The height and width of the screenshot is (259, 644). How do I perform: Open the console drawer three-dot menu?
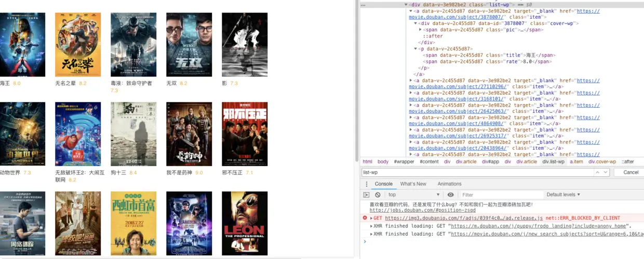(367, 184)
